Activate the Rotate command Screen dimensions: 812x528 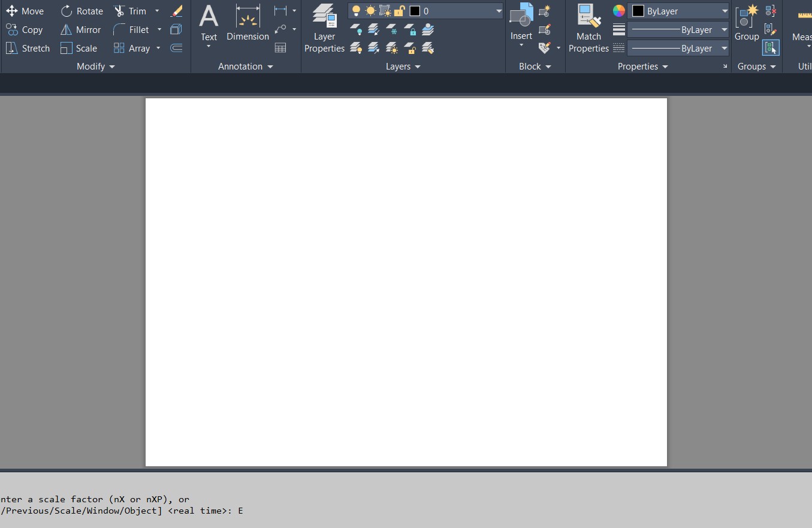[82, 11]
